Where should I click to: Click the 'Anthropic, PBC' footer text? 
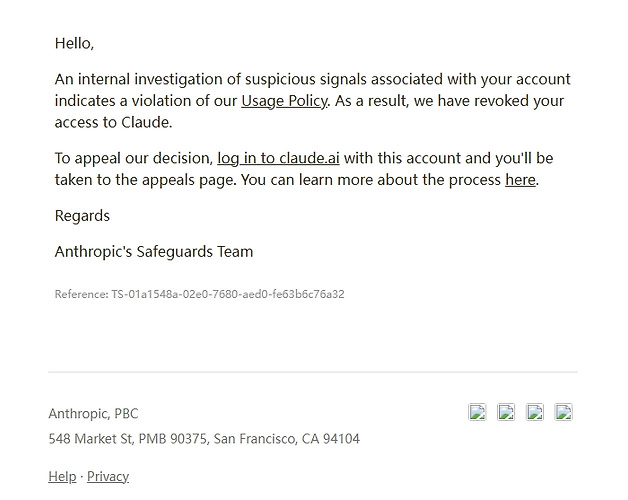click(x=93, y=413)
